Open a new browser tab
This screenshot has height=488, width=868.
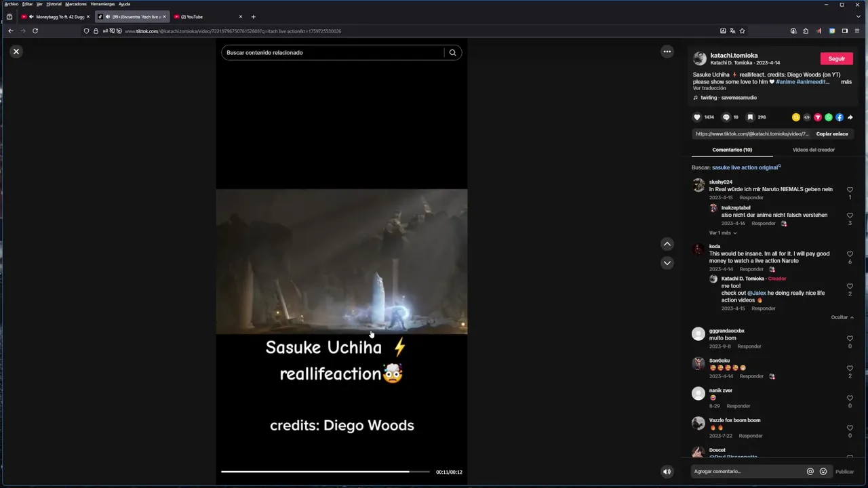[253, 16]
